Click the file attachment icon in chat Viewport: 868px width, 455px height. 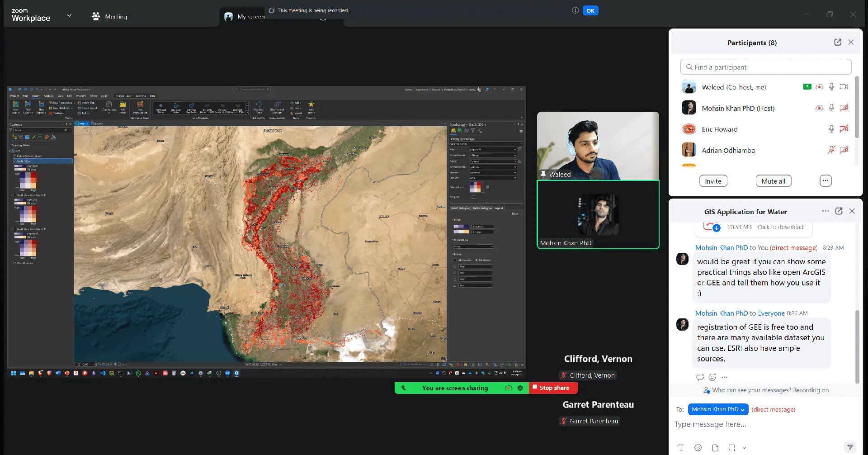point(715,448)
